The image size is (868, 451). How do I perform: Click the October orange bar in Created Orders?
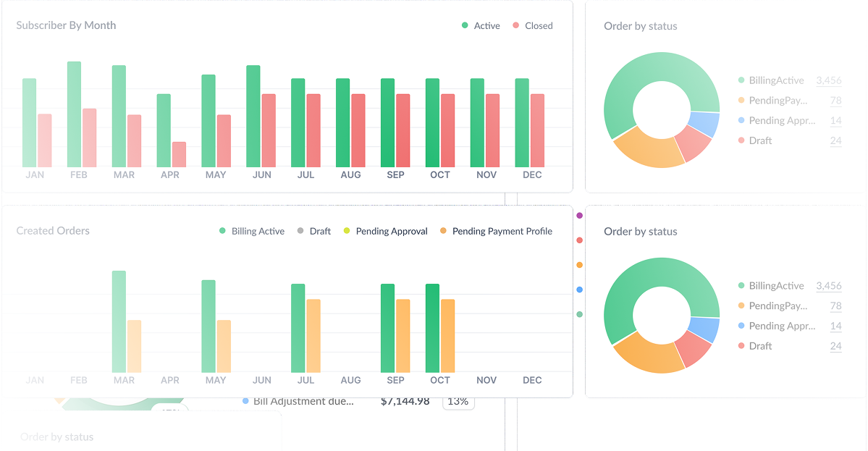coord(448,336)
